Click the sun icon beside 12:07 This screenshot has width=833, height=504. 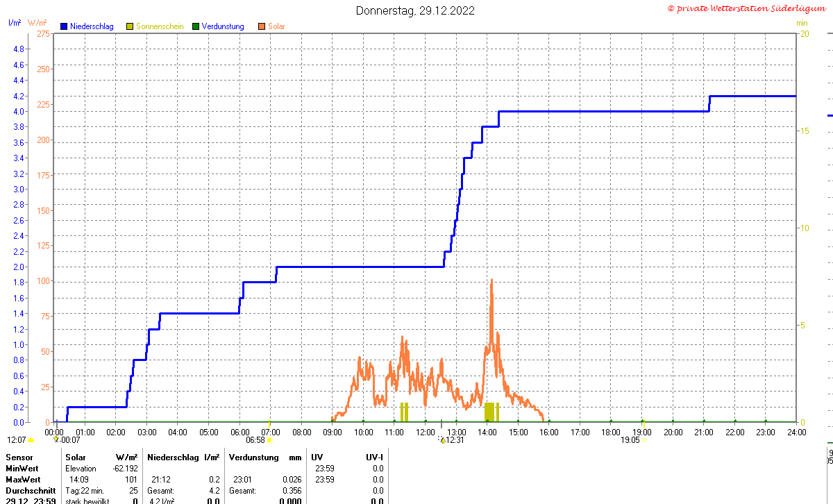coord(31,439)
